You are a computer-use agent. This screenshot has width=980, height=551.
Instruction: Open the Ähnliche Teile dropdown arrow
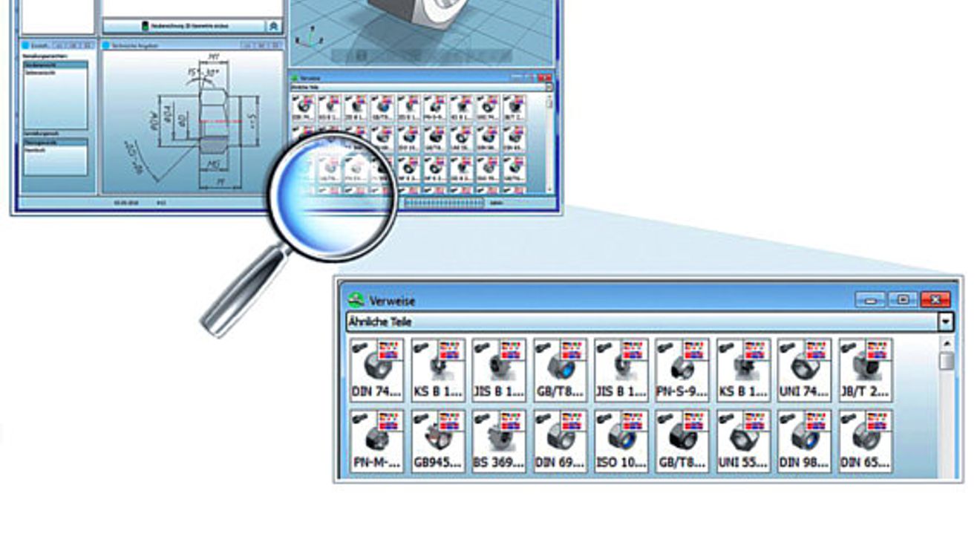coord(946,322)
